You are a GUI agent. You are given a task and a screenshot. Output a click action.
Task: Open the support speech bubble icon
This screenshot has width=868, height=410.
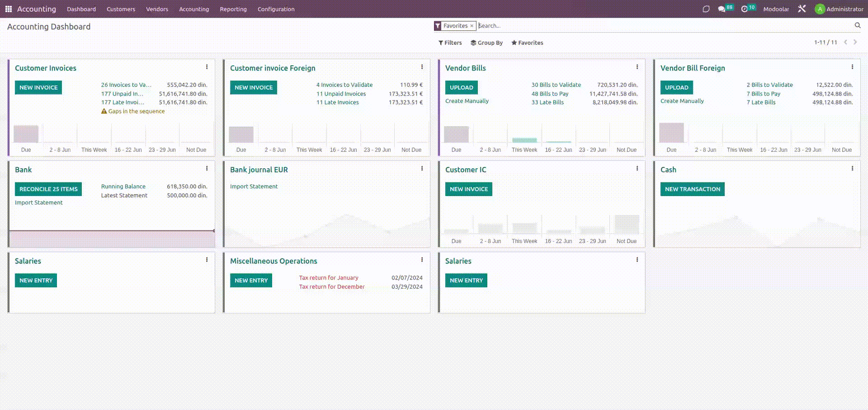point(706,9)
